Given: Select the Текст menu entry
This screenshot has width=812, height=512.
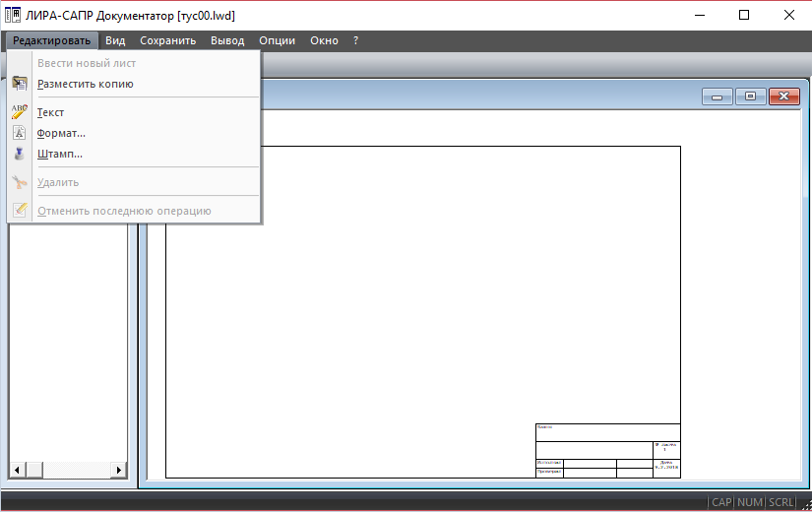Looking at the screenshot, I should pos(134,112).
